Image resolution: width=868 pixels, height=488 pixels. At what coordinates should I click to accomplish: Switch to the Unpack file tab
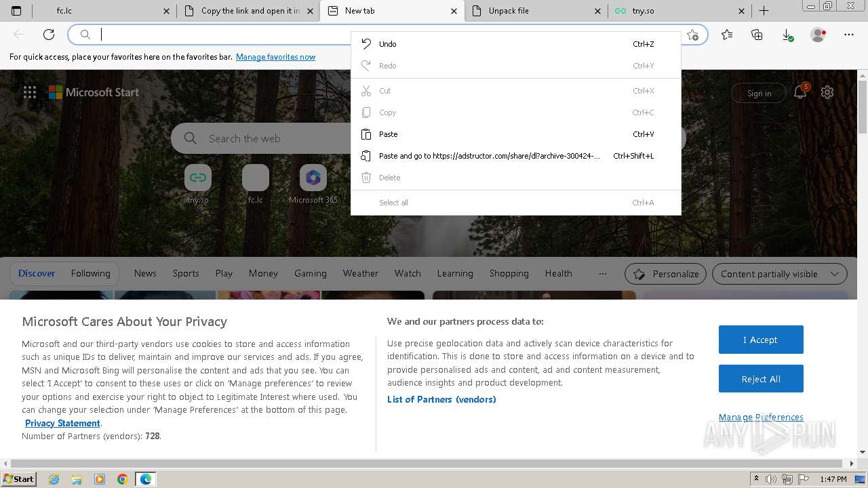click(x=536, y=11)
